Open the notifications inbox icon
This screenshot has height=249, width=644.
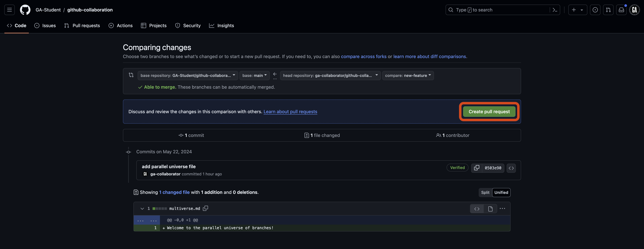pyautogui.click(x=622, y=10)
